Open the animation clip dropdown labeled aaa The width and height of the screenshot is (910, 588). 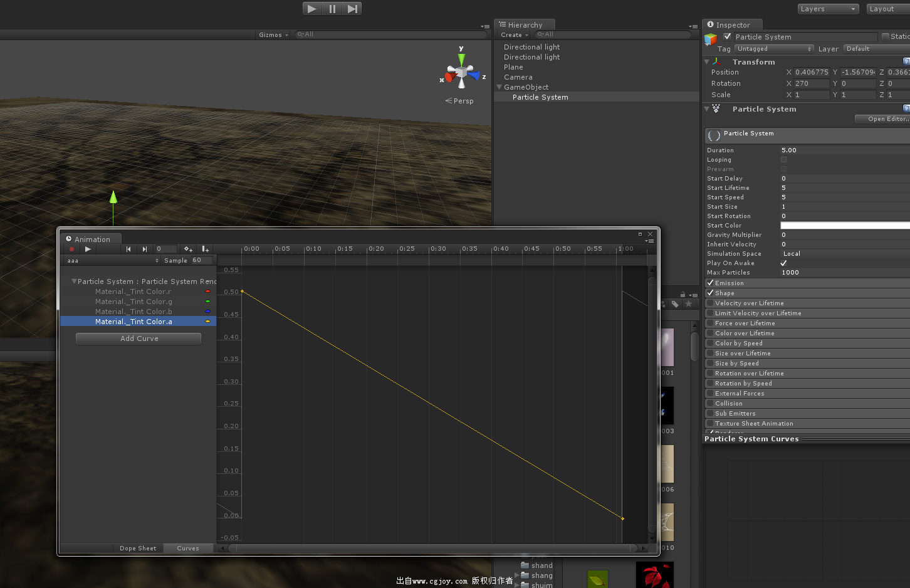pos(112,261)
